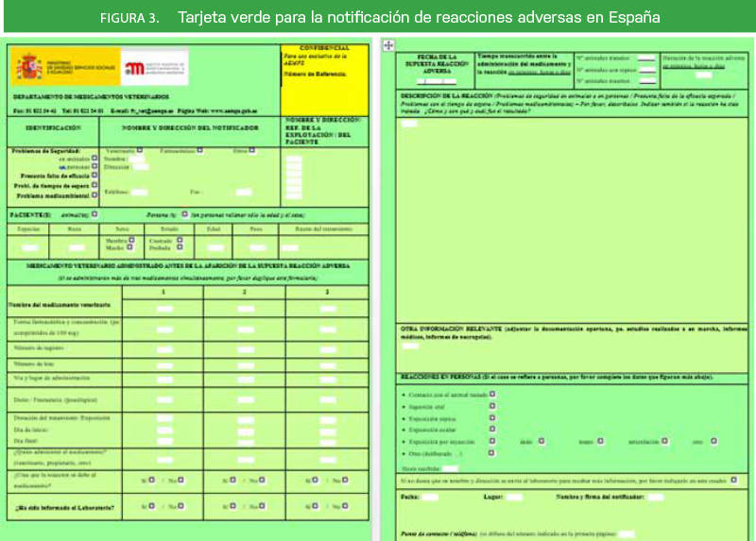Click the Lugar input field

[x=514, y=497]
